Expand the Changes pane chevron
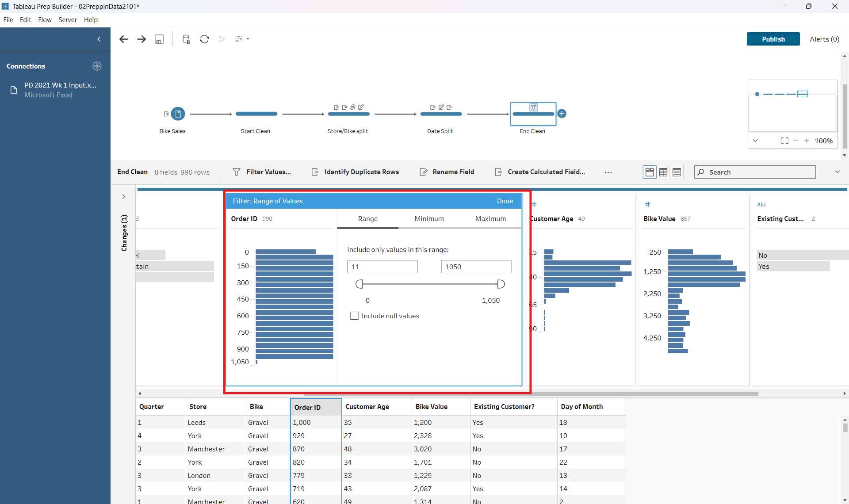Screen dimensions: 849x504 (x=124, y=197)
